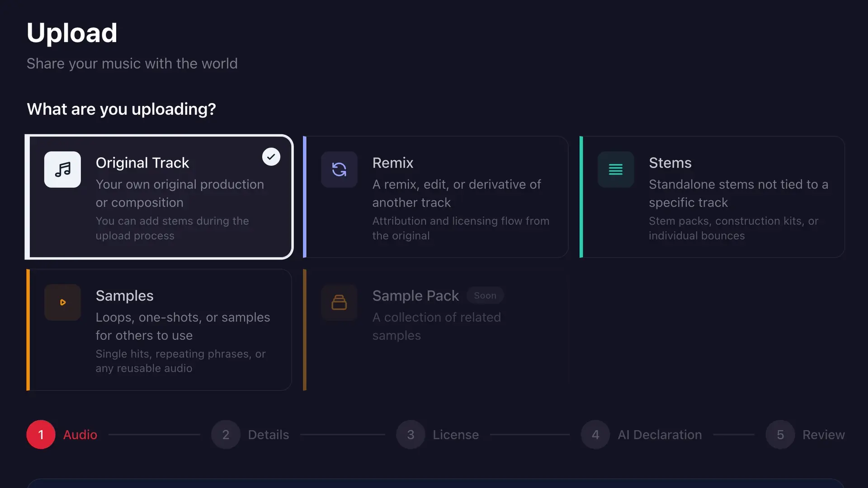Click the play symbol Samples icon
868x488 pixels.
(x=62, y=302)
